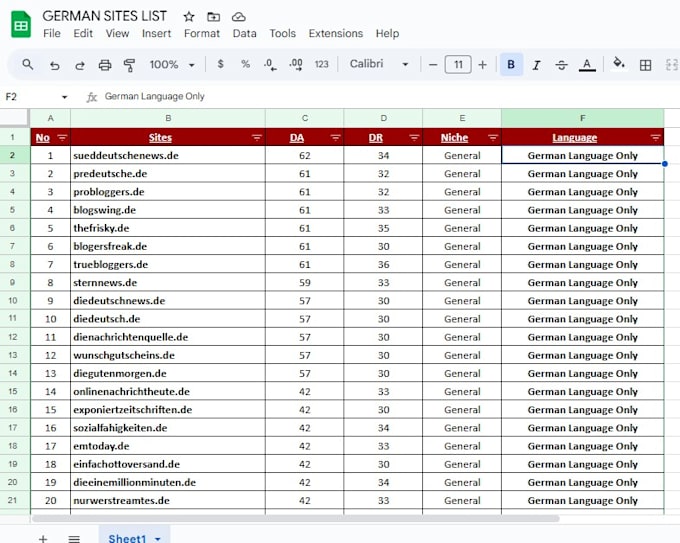
Task: Increase decimal places icon
Action: (296, 65)
